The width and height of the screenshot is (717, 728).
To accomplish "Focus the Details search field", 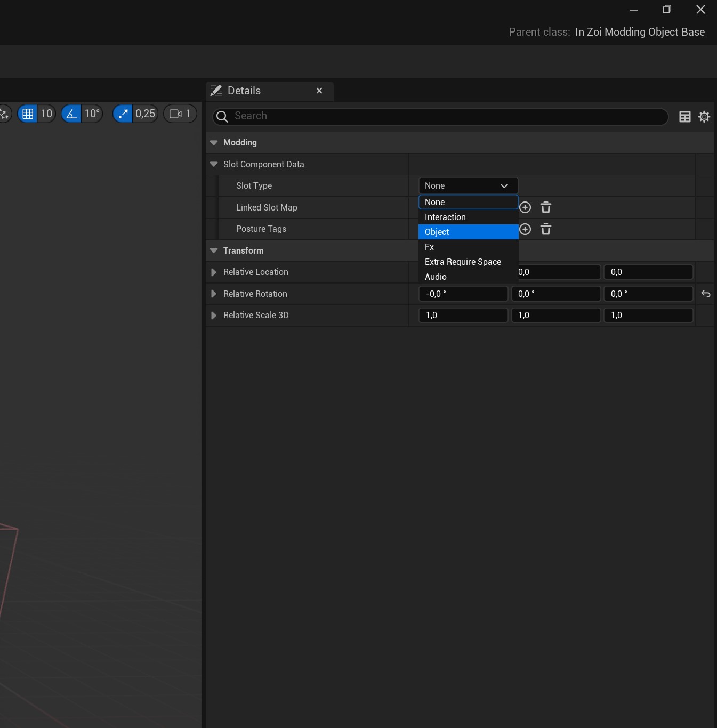I will point(440,116).
